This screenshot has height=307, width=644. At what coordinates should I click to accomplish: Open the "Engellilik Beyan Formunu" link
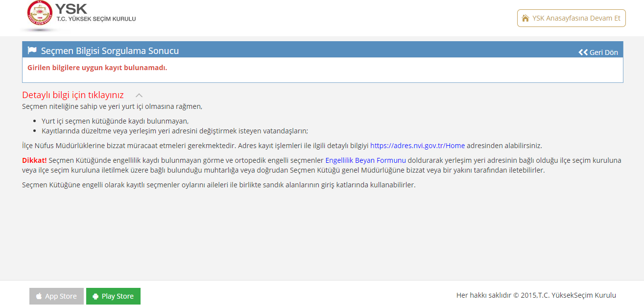pos(365,160)
